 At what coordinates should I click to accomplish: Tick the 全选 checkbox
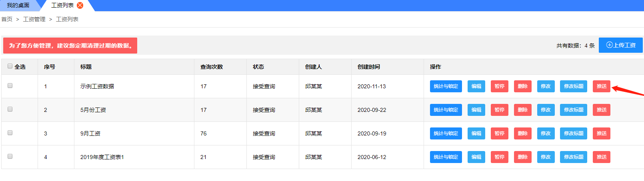pyautogui.click(x=10, y=66)
